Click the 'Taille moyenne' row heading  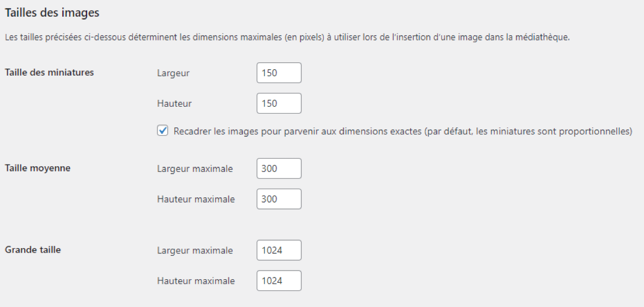coord(38,168)
